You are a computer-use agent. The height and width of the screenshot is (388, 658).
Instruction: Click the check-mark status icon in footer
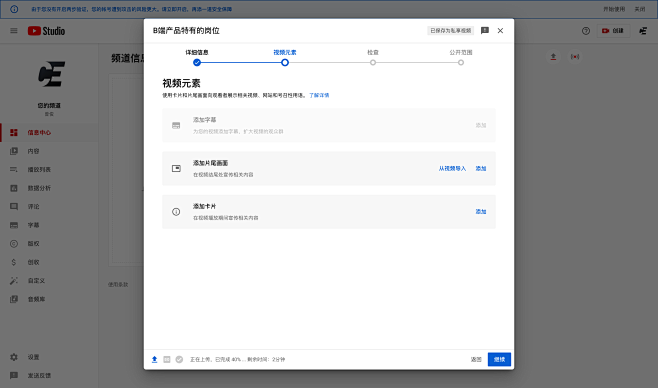(x=179, y=359)
